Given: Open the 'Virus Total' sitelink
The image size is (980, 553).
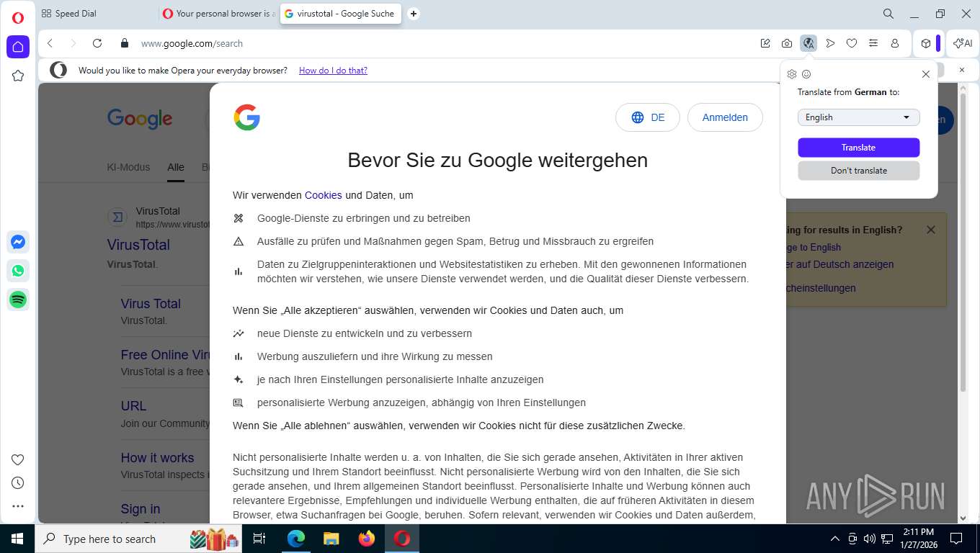Looking at the screenshot, I should tap(151, 304).
